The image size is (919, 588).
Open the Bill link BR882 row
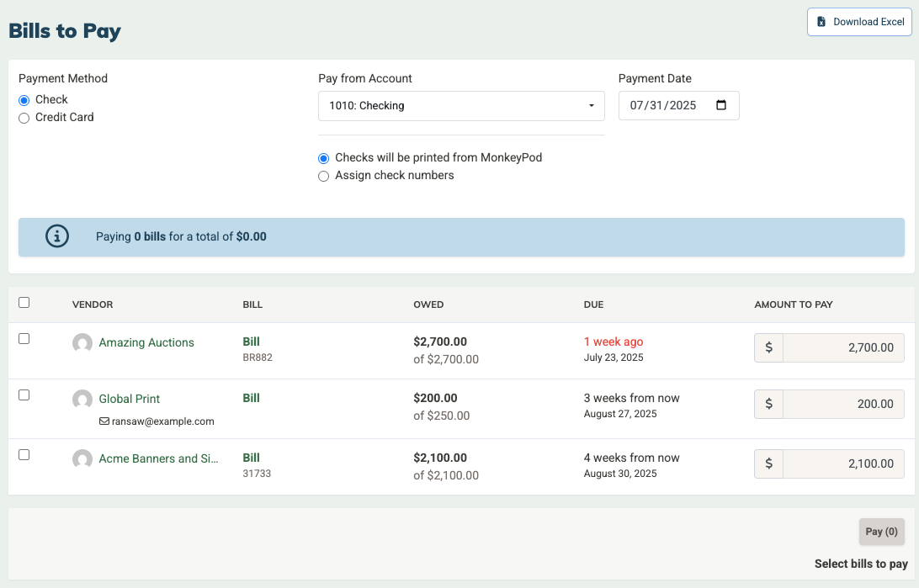coord(251,342)
